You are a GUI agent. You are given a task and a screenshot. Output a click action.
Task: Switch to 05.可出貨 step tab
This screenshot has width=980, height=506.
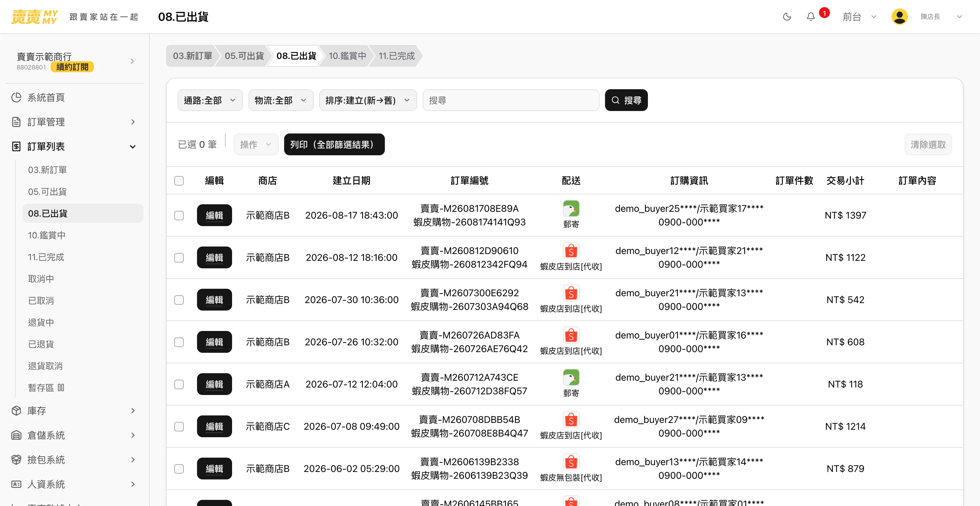pyautogui.click(x=244, y=56)
